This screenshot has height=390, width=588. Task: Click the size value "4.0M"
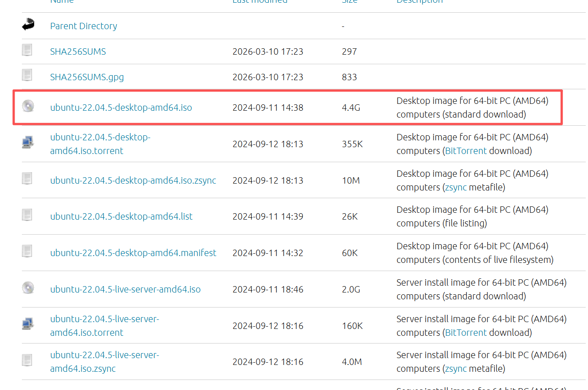pos(352,362)
